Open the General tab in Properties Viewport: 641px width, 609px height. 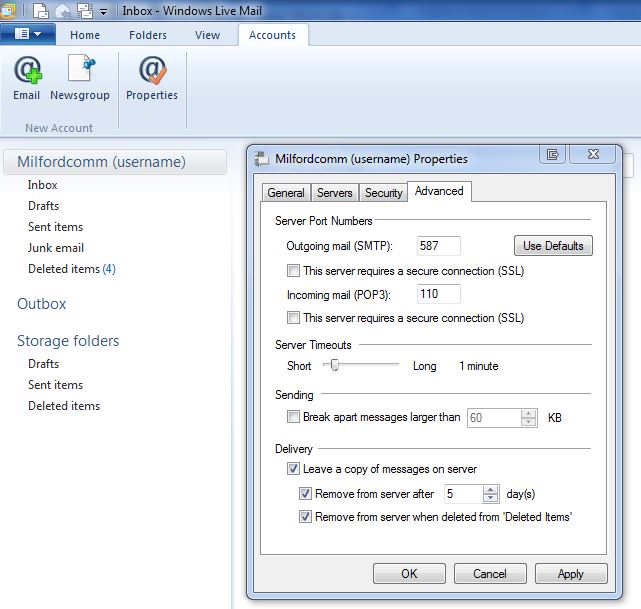click(x=286, y=193)
